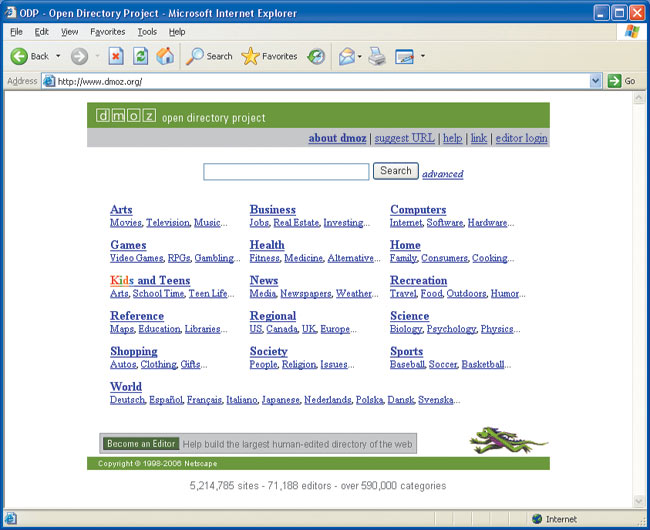Click the Become an Editor button
The height and width of the screenshot is (530, 650).
pyautogui.click(x=141, y=444)
